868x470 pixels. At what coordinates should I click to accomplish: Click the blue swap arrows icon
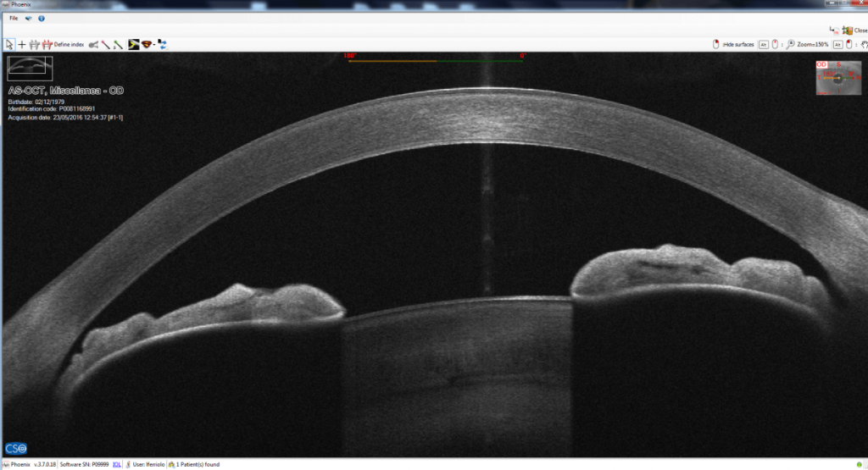163,44
